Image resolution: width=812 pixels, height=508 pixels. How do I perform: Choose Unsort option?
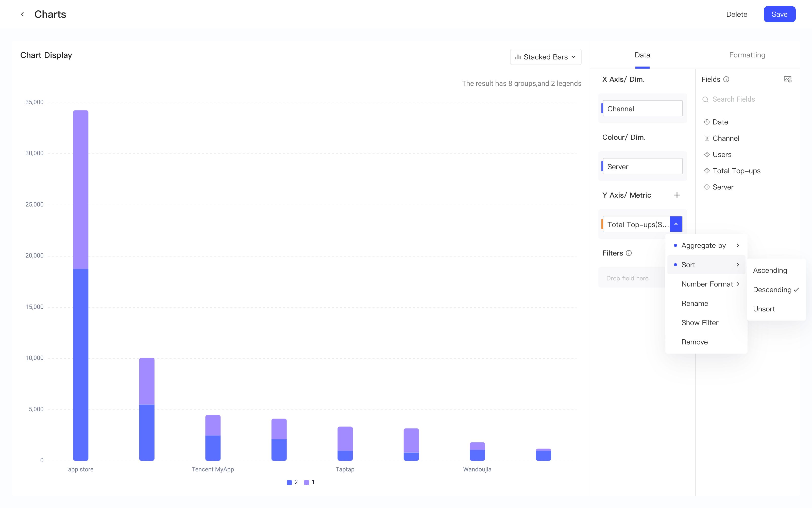point(776,309)
